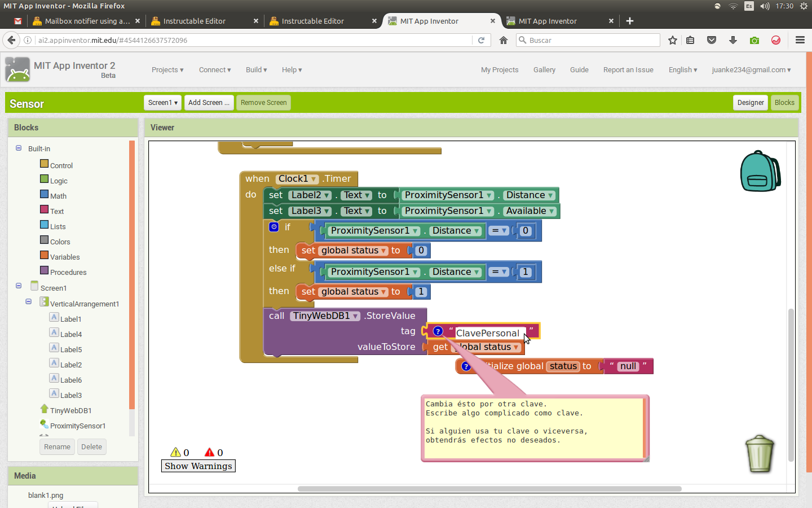Select TinyWebDB1 in the blocks tree
Viewport: 812px width, 508px height.
(70, 410)
